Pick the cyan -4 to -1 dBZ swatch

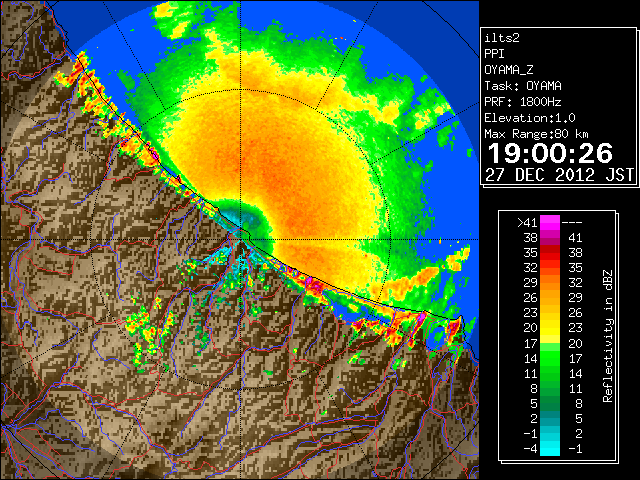(550, 448)
